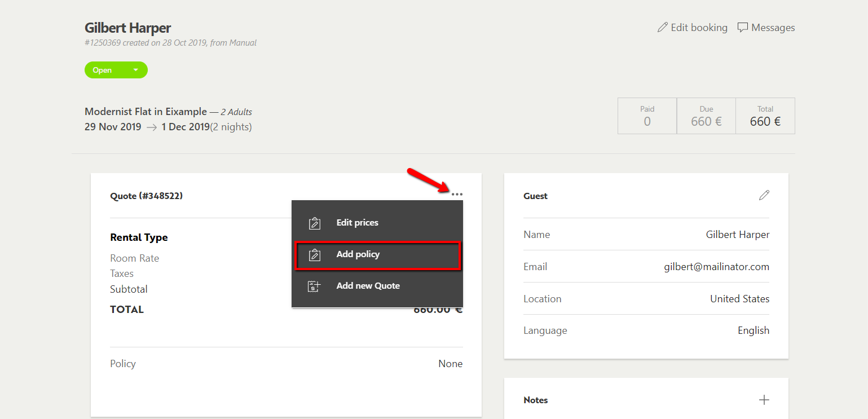
Task: Choose Add new Quote from the menu
Action: 377,286
